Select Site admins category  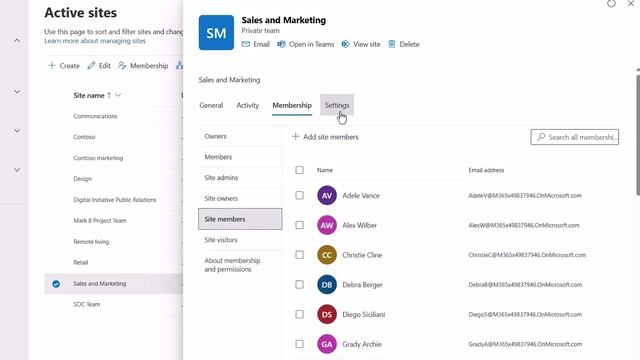point(240,178)
